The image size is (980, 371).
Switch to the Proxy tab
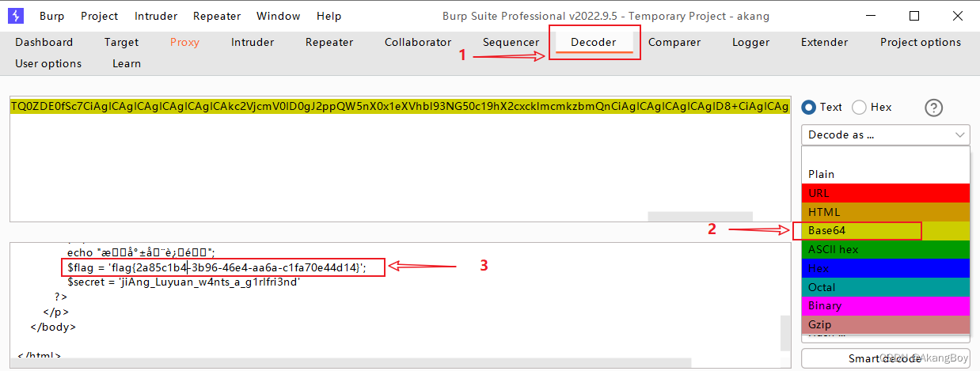click(x=184, y=42)
